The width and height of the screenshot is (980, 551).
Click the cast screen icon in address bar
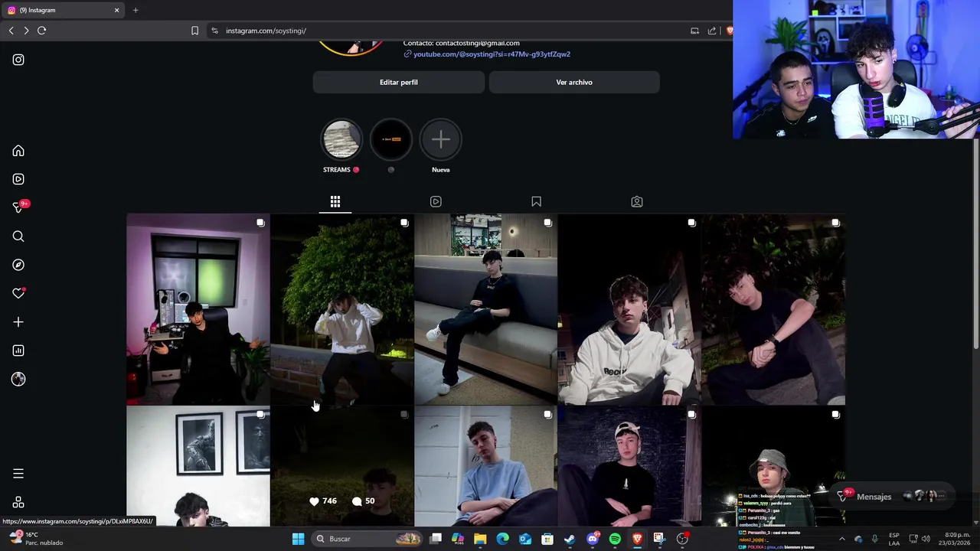pyautogui.click(x=694, y=31)
